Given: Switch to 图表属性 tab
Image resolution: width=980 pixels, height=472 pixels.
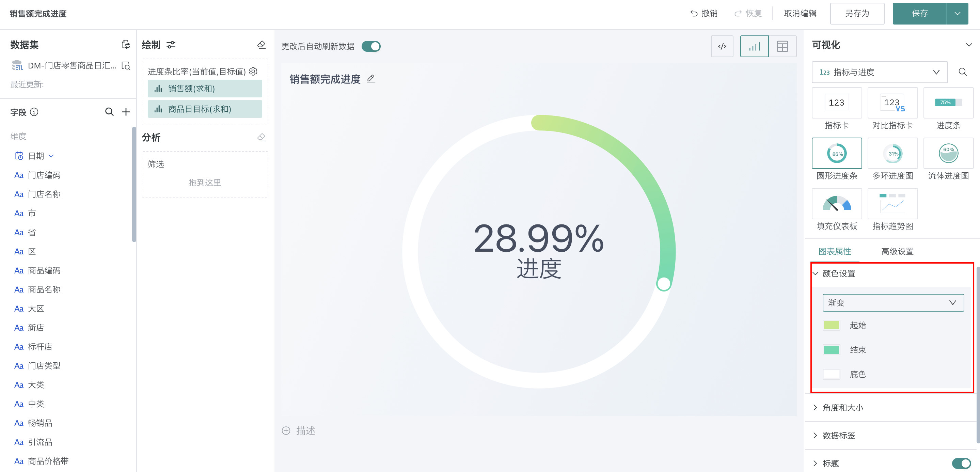Looking at the screenshot, I should [x=835, y=251].
